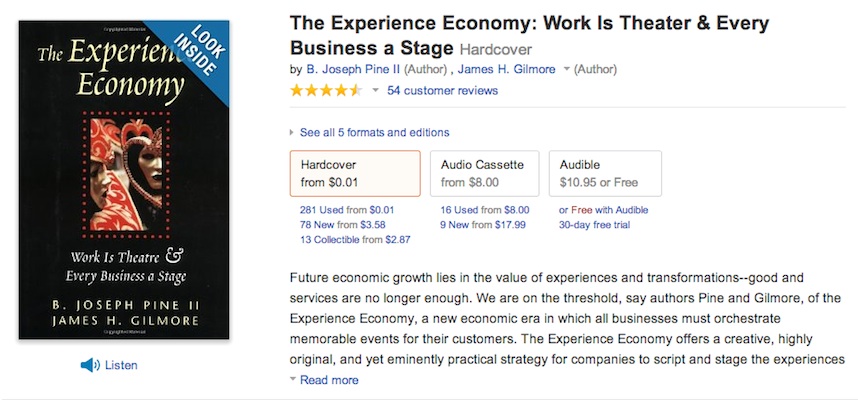Screen dimensions: 858x400
Task: Open 78 New from $3.58 offers
Action: [343, 224]
